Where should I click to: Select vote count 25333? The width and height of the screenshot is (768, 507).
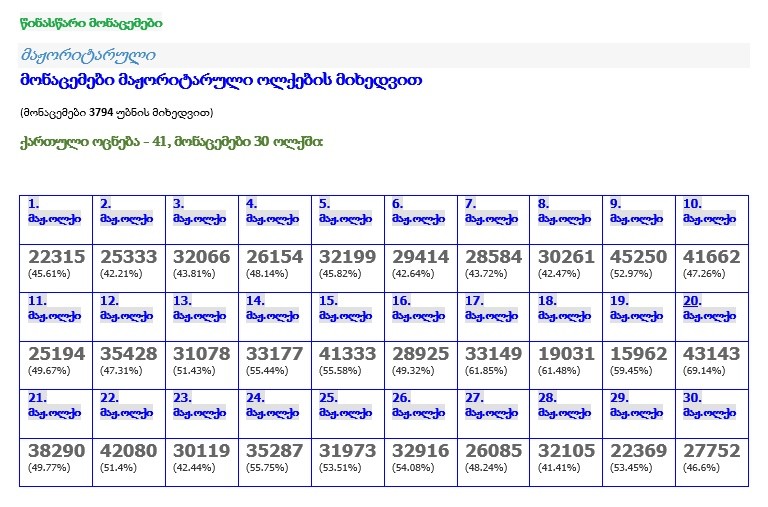pyautogui.click(x=128, y=257)
